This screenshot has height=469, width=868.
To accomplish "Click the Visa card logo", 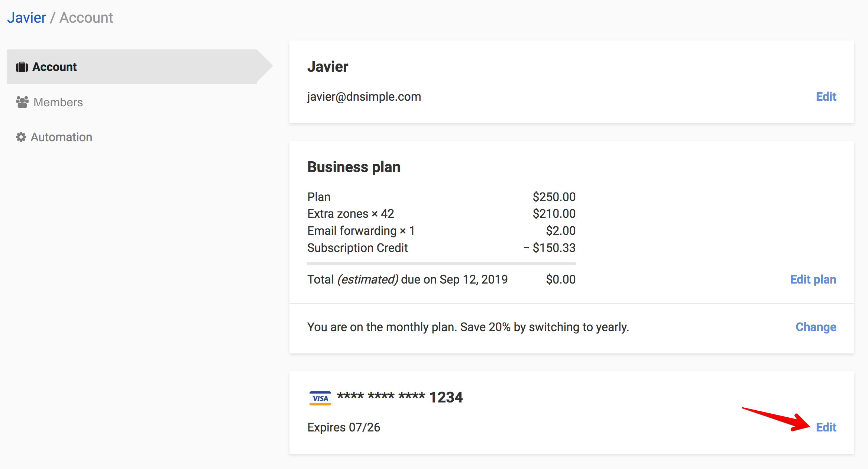I will pos(320,398).
